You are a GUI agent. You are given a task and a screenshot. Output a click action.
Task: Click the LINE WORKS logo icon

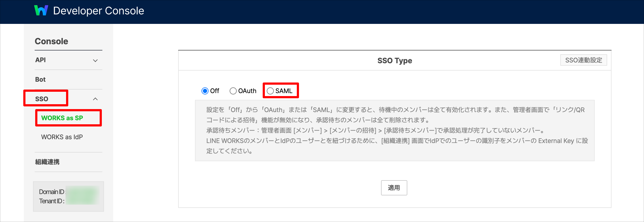[x=41, y=11]
